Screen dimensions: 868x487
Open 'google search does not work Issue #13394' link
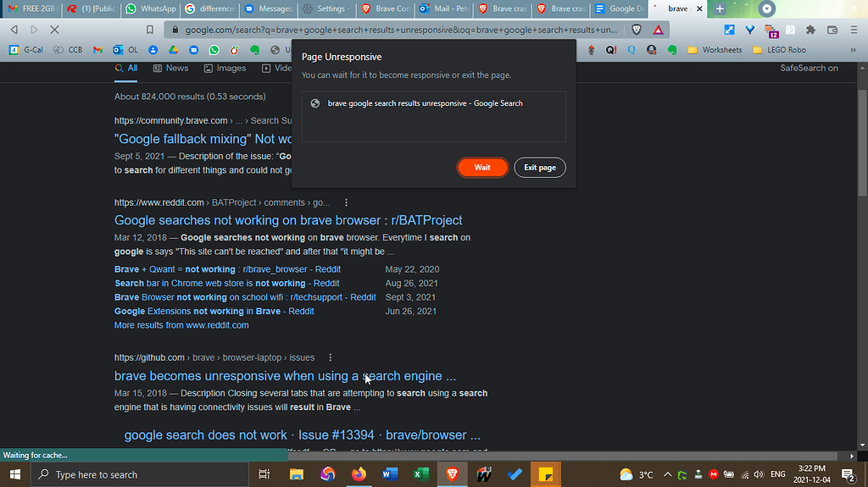click(303, 435)
